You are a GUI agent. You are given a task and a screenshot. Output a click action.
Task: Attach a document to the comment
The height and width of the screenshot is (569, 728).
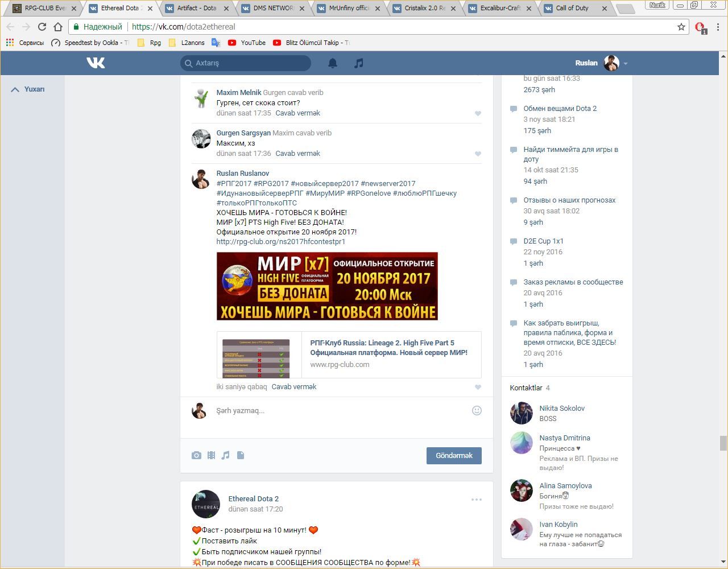[x=241, y=455]
